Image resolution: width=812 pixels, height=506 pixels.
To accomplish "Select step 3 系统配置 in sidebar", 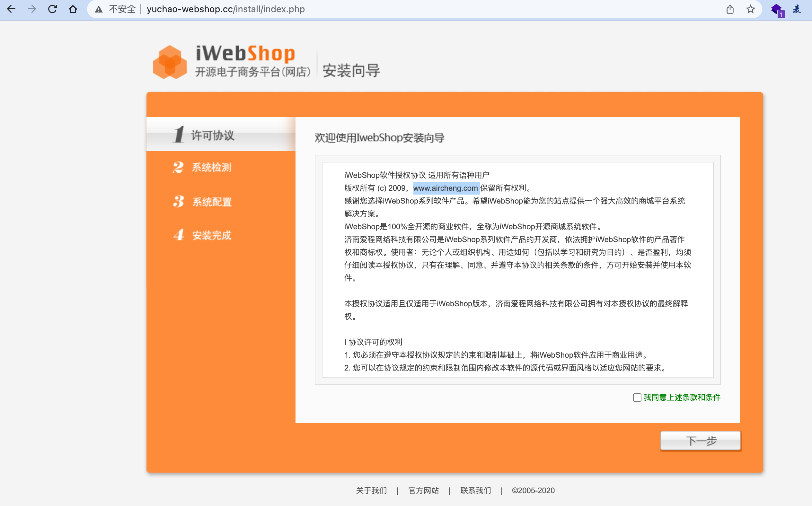I will pos(212,202).
